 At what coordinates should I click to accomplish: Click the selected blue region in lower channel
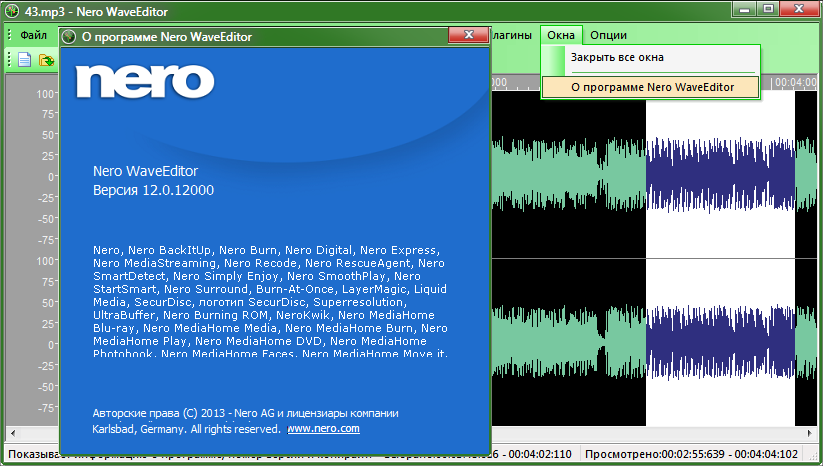[720, 342]
